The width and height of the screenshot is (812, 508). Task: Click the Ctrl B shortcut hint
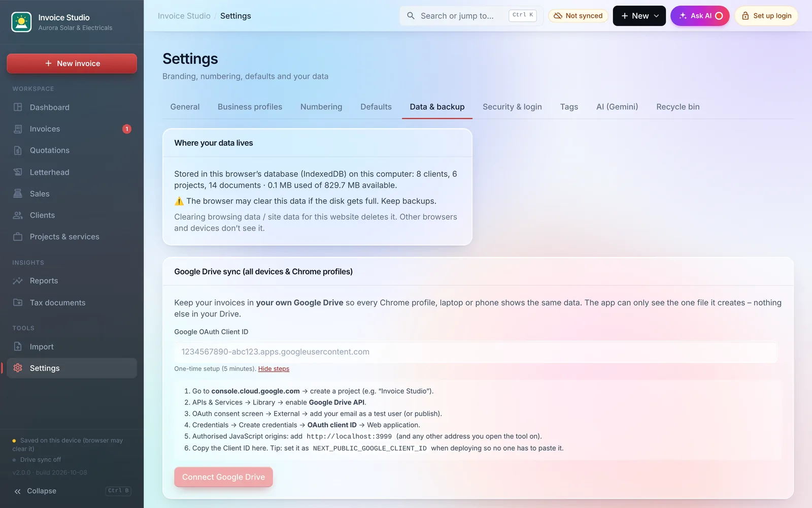tap(118, 491)
